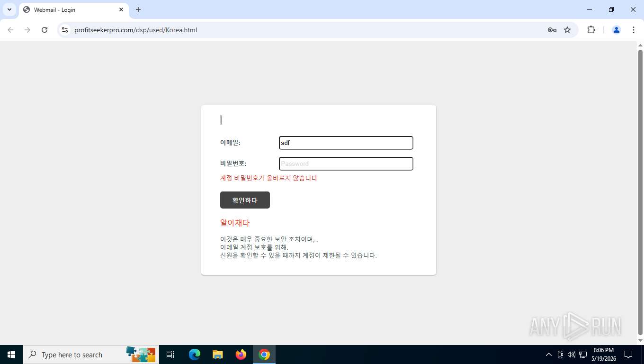Open the notification center icon
Viewport: 644px width, 364px height.
(x=628, y=355)
